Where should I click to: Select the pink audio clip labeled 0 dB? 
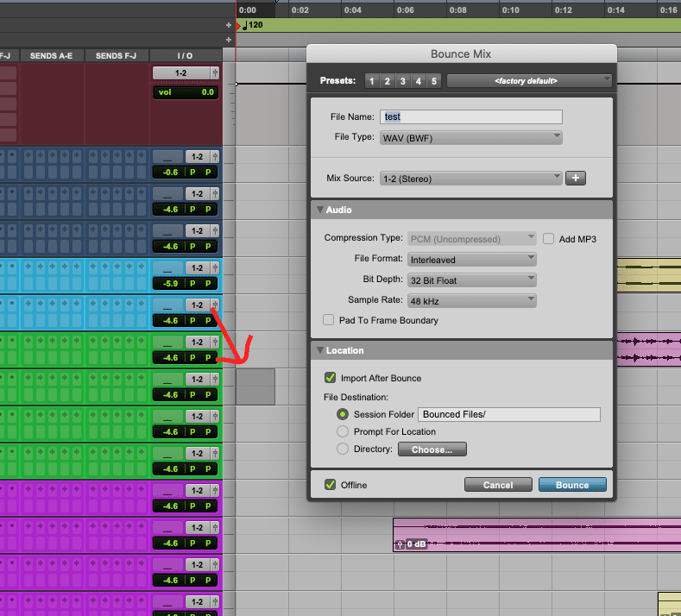pyautogui.click(x=537, y=535)
